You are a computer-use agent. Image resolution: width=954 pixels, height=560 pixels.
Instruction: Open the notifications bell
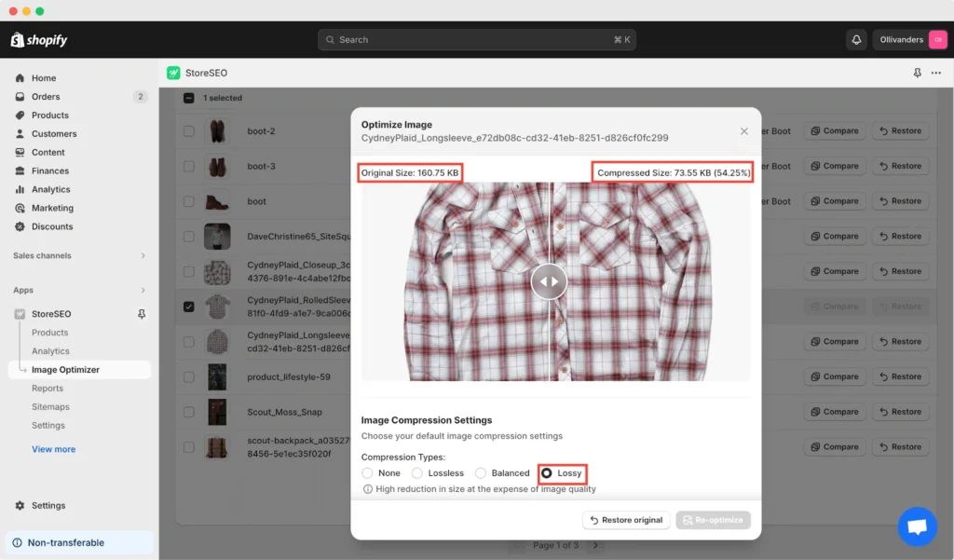856,39
